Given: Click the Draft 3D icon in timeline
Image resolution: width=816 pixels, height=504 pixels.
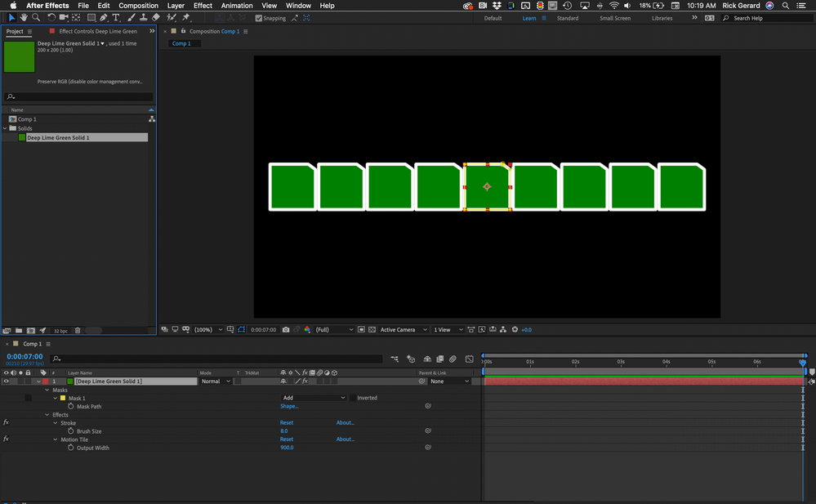Looking at the screenshot, I should point(411,359).
